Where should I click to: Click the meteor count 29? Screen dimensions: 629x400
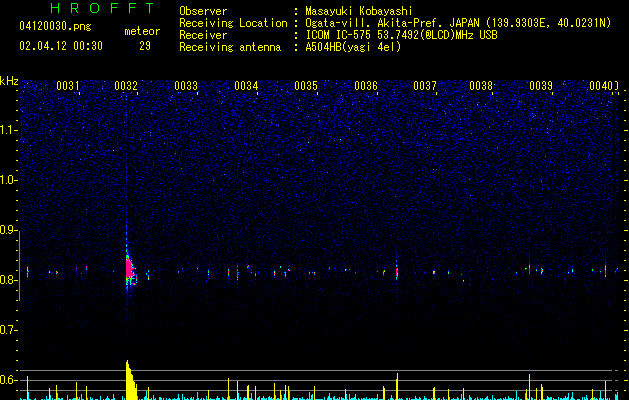pos(145,46)
